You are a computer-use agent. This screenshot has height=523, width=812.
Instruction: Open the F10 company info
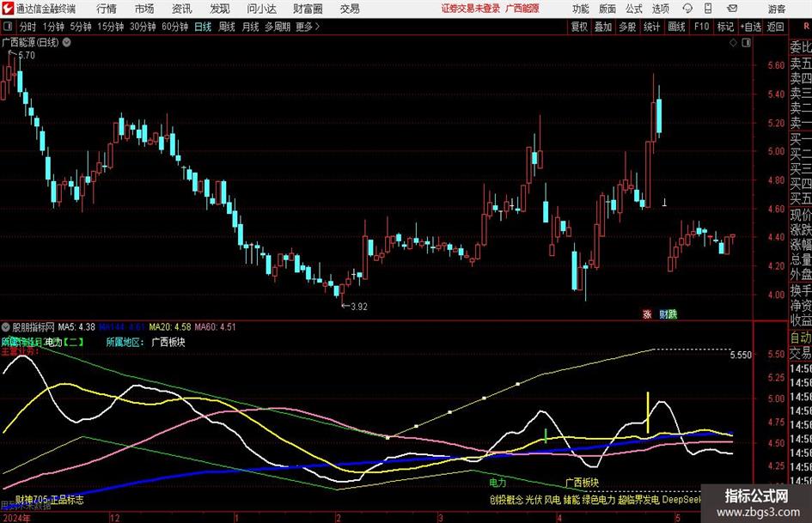[702, 27]
